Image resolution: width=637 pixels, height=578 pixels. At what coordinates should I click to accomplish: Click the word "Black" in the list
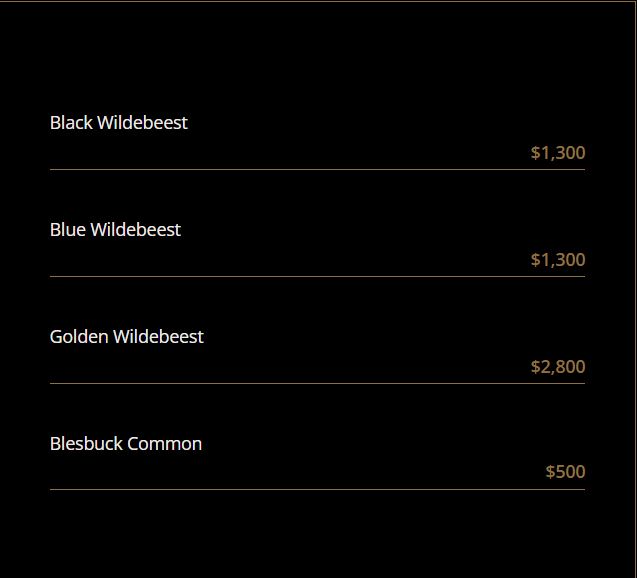pyautogui.click(x=71, y=123)
